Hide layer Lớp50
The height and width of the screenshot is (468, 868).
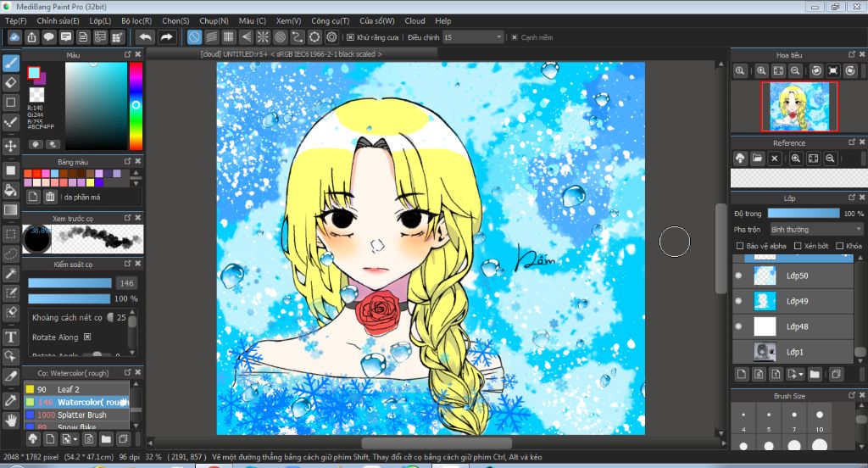point(738,276)
